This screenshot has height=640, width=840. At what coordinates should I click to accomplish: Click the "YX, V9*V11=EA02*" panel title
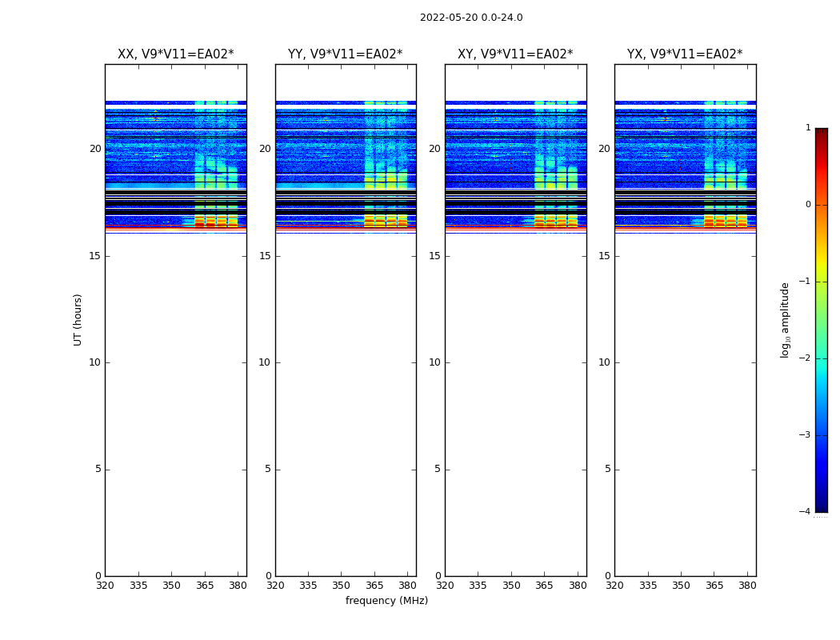(685, 54)
